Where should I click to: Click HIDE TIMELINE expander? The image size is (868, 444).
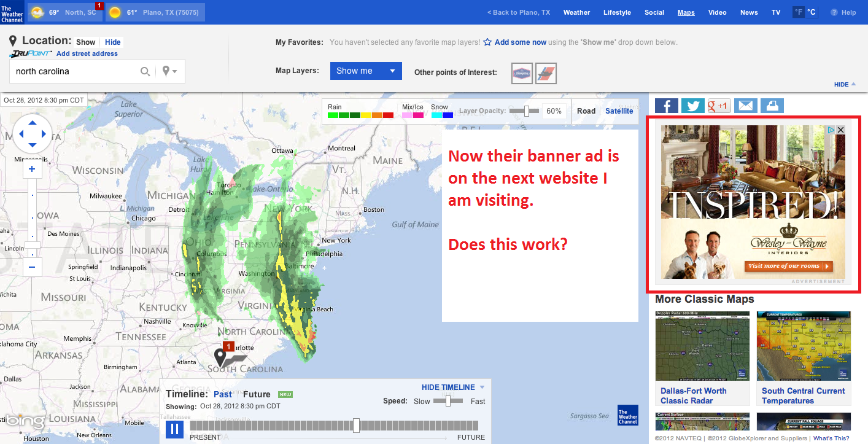click(453, 388)
